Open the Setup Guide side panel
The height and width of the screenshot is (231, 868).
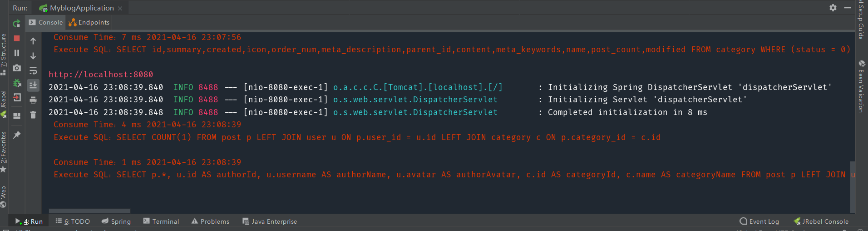[x=861, y=20]
